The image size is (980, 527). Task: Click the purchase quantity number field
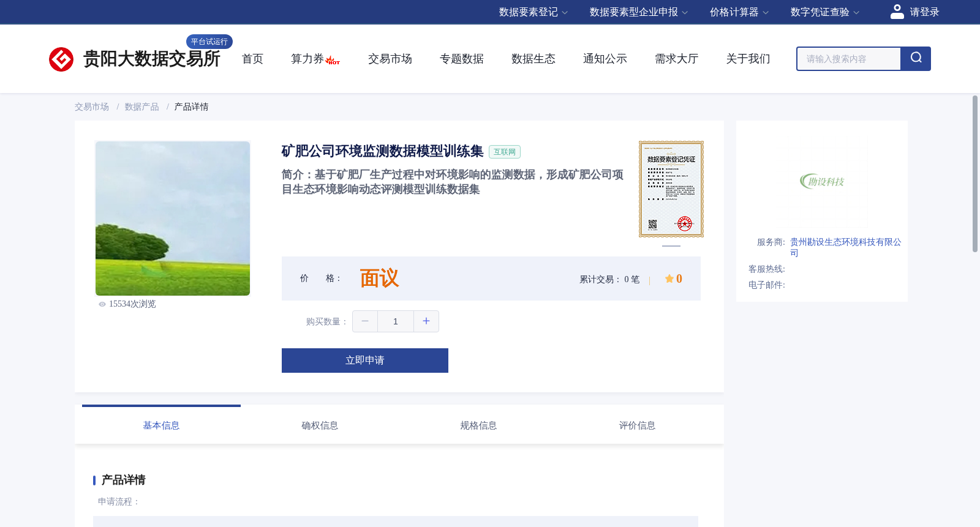(x=396, y=321)
